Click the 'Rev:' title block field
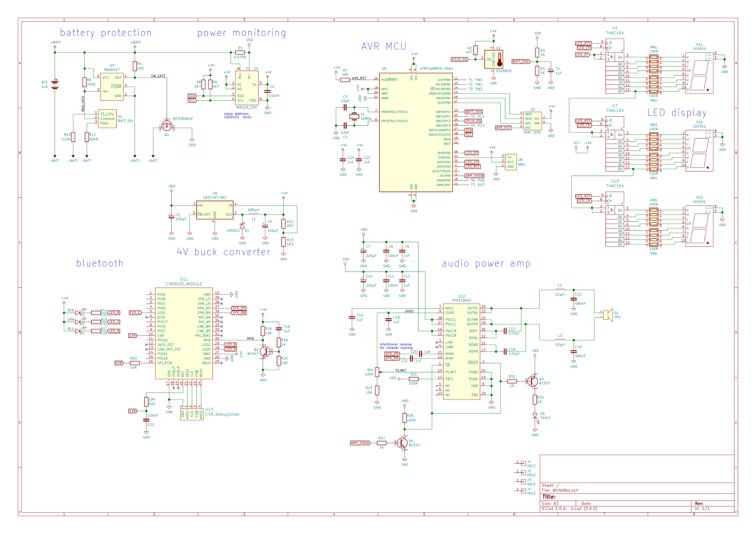The width and height of the screenshot is (756, 534). pos(699,503)
